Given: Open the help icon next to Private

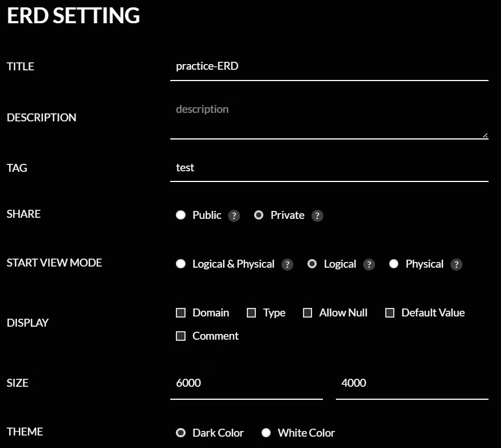Looking at the screenshot, I should click(317, 215).
